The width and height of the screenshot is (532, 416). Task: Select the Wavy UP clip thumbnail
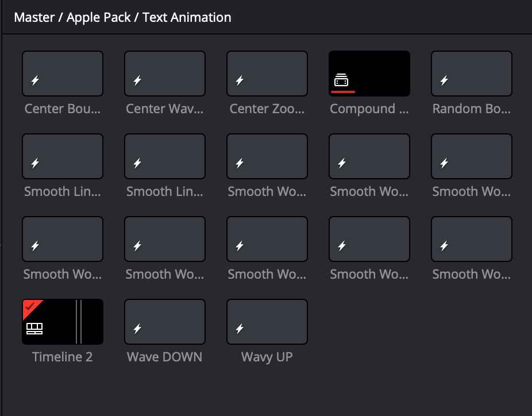[267, 321]
